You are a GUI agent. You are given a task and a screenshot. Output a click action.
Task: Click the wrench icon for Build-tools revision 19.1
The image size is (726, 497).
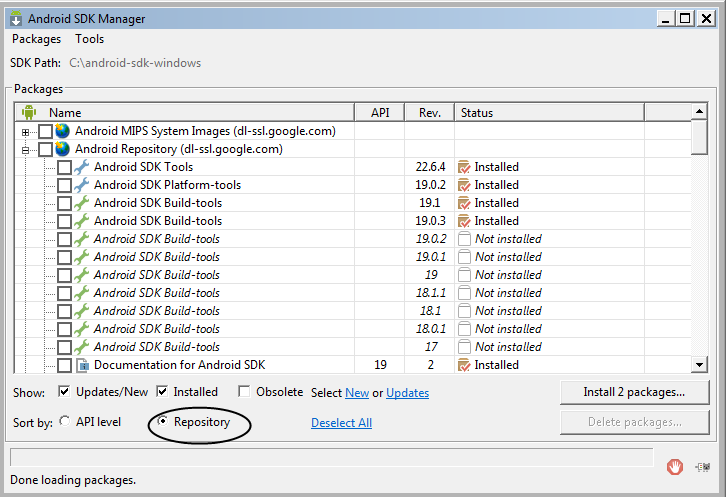click(x=81, y=203)
